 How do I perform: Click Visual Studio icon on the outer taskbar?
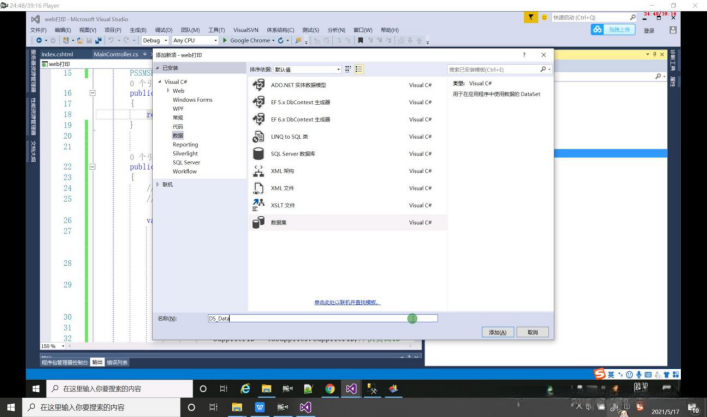pos(305,408)
